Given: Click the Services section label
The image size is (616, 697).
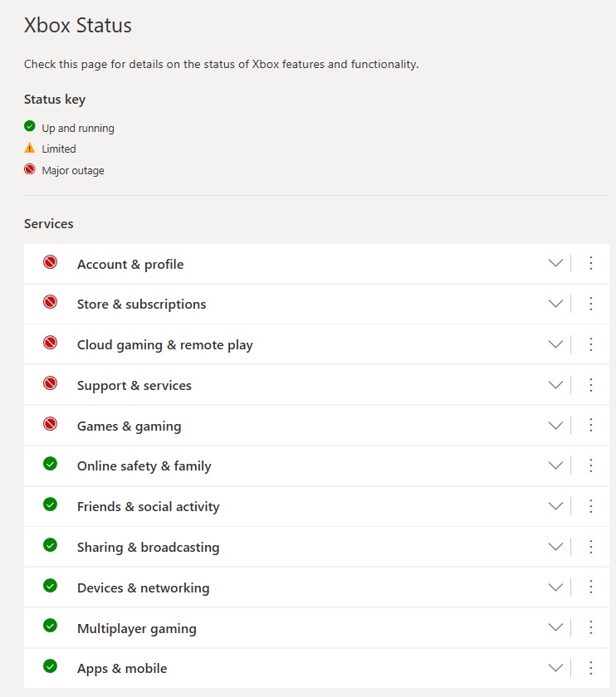Looking at the screenshot, I should coord(48,223).
